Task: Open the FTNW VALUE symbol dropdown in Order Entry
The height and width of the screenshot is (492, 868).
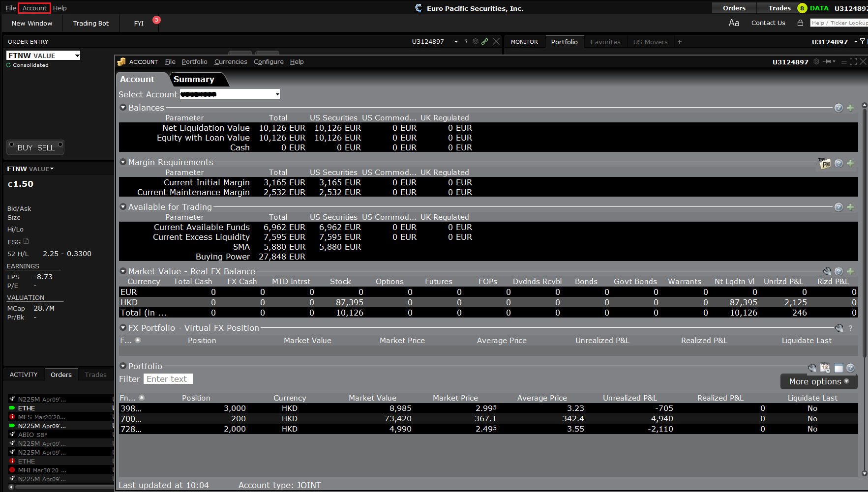Action: (77, 56)
